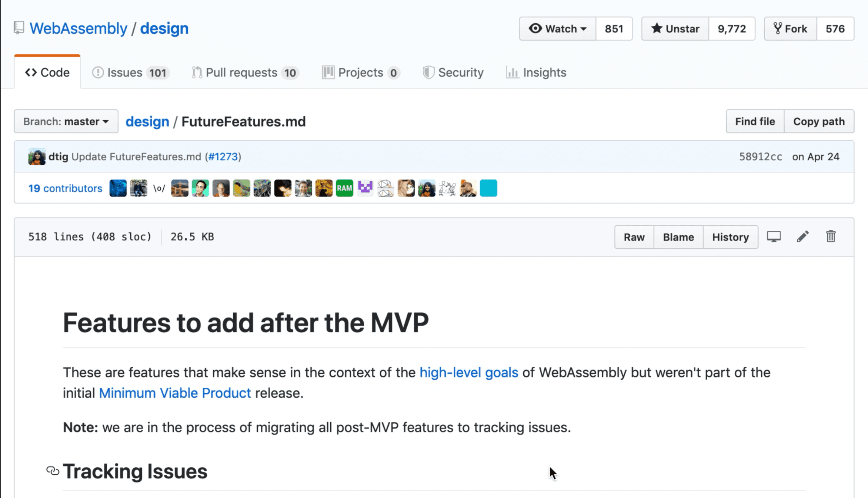
Task: Open file in desktop app icon
Action: click(x=774, y=237)
